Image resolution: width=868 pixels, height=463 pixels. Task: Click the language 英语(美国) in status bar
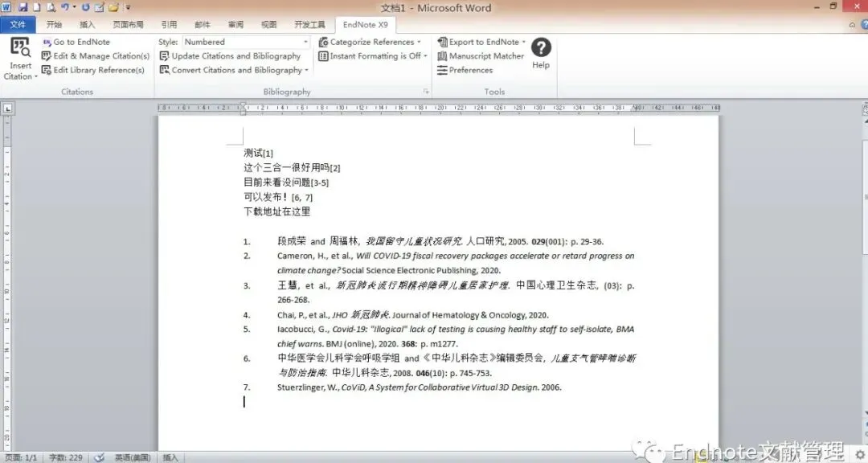point(133,457)
